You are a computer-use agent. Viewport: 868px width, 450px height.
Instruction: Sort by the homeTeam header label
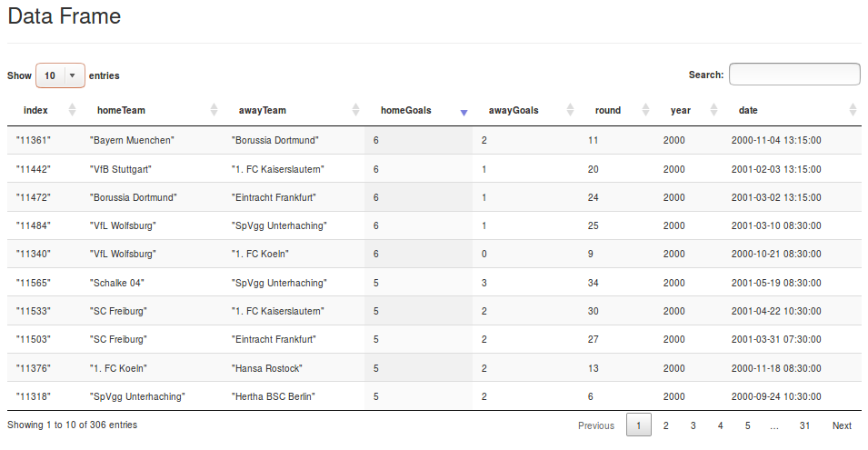pos(121,110)
